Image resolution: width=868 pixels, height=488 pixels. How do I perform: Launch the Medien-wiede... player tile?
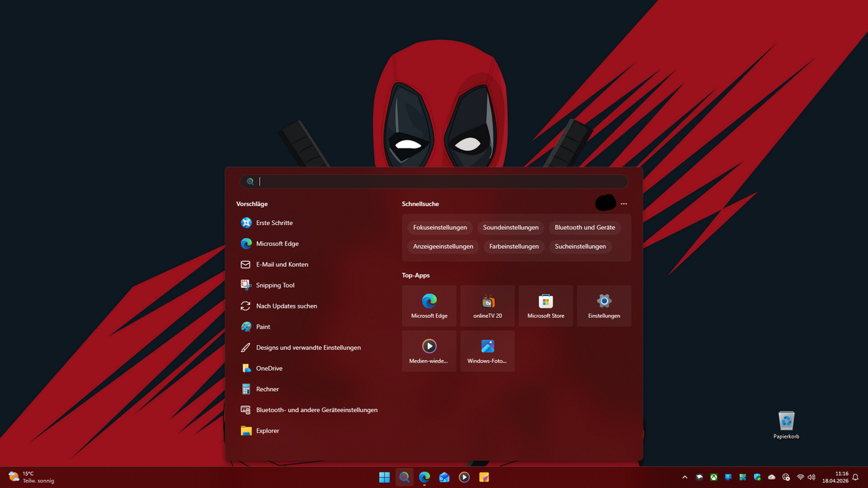429,351
